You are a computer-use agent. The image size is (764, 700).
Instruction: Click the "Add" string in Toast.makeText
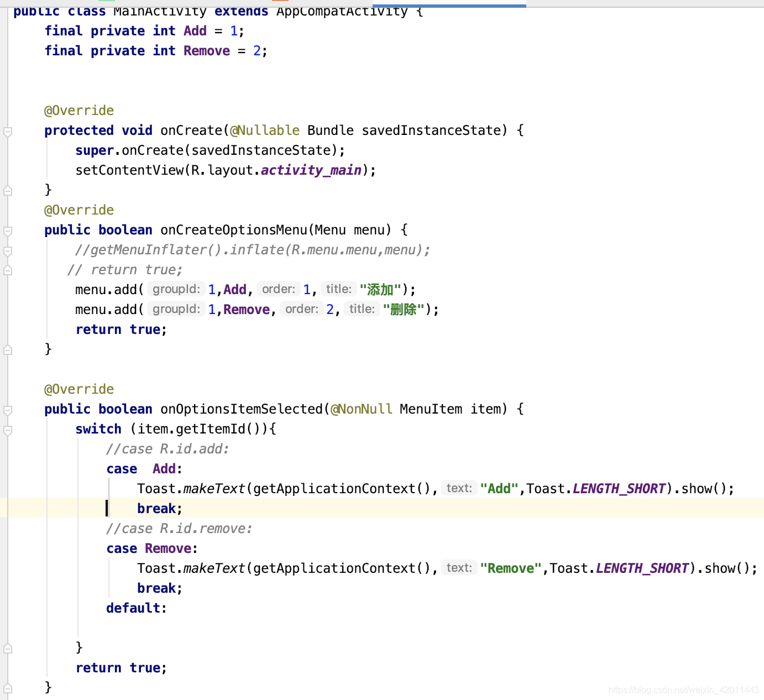pyautogui.click(x=499, y=489)
